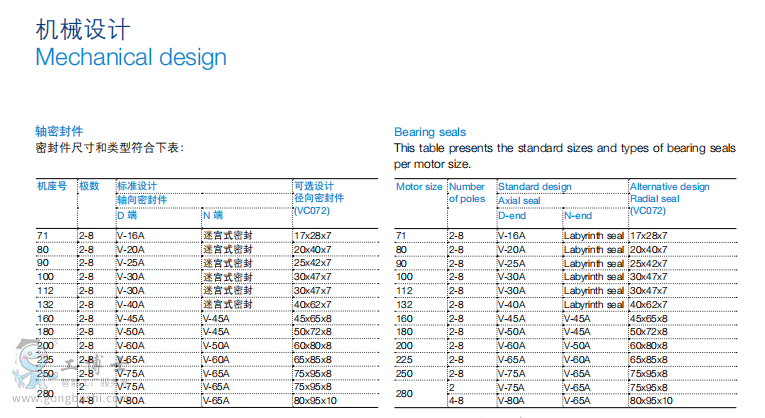Click the 'Mechanical design' heading

(x=131, y=56)
